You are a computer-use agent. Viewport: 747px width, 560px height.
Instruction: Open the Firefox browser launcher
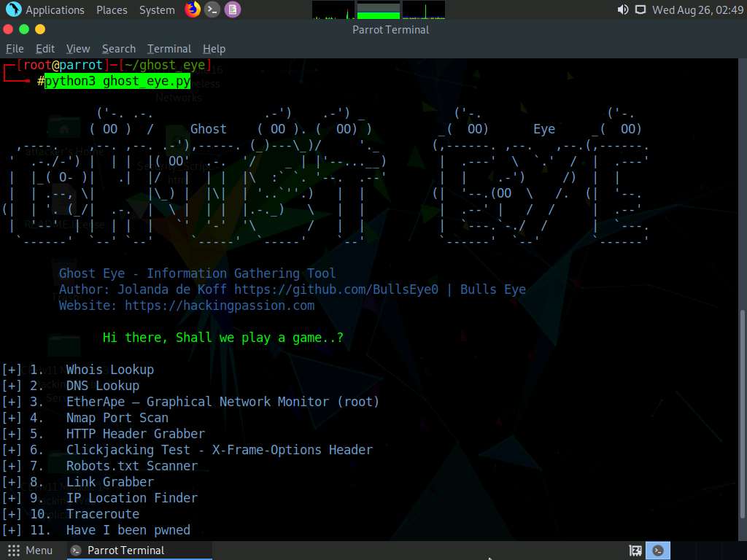193,9
